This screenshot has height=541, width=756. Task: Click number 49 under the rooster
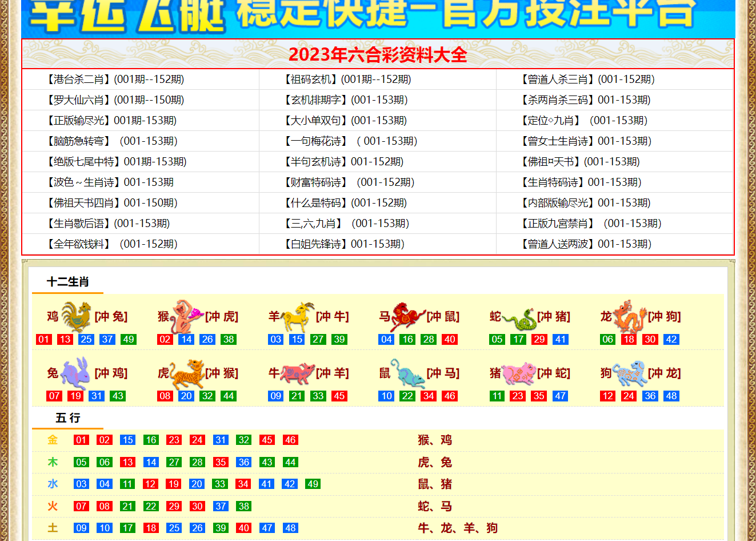point(129,339)
